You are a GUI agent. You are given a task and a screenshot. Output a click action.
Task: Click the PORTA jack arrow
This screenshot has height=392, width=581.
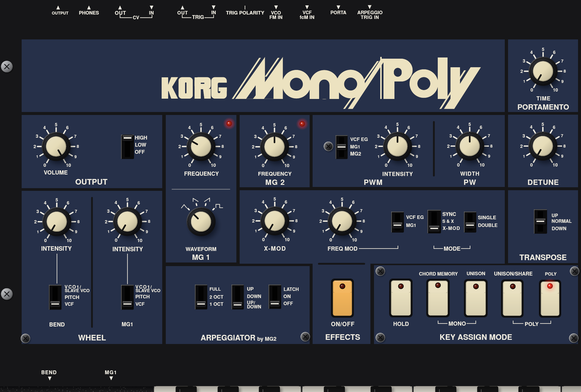(x=338, y=7)
